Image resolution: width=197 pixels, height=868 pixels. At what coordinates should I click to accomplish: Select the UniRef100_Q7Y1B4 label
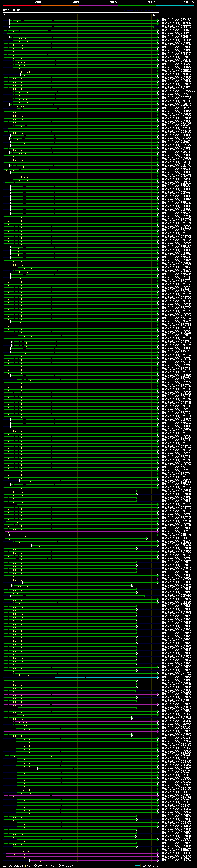tap(177, 521)
